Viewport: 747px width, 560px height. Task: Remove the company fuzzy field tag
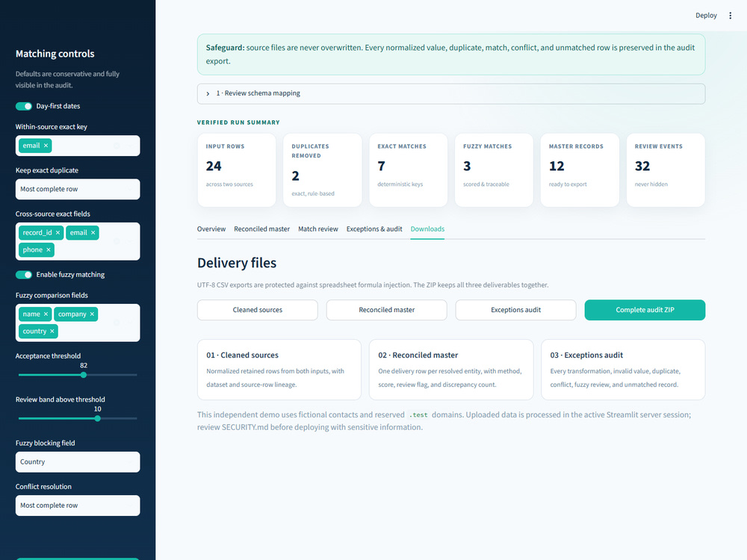click(x=92, y=314)
